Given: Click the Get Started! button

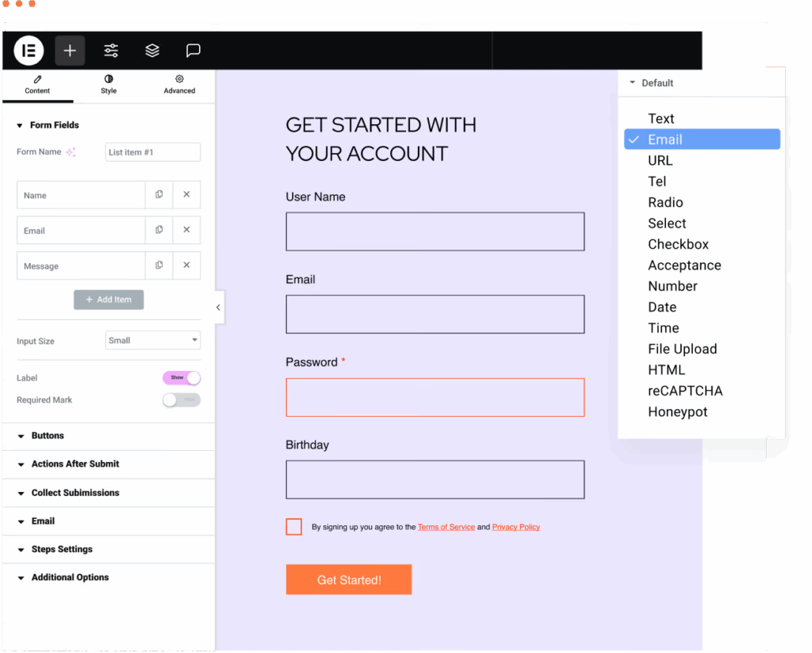Looking at the screenshot, I should pyautogui.click(x=349, y=580).
